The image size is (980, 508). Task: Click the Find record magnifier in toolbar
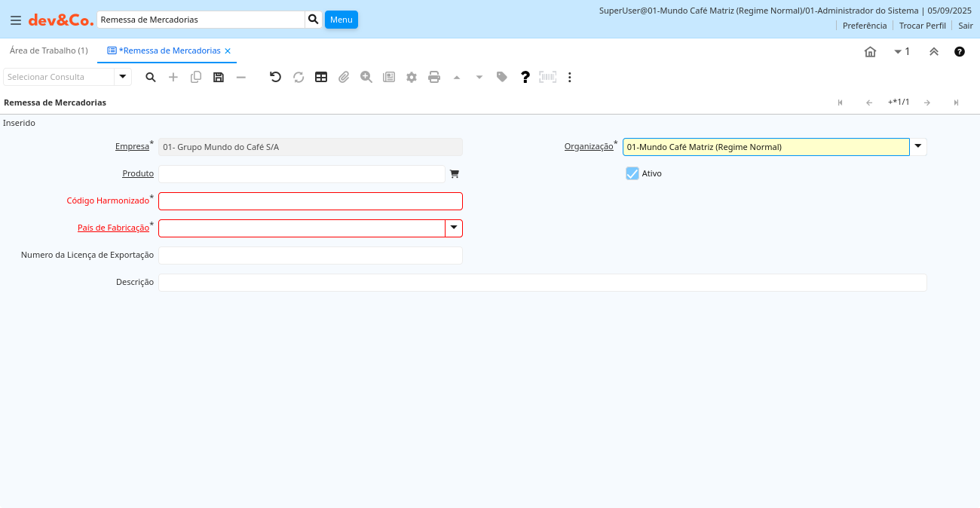coord(151,77)
